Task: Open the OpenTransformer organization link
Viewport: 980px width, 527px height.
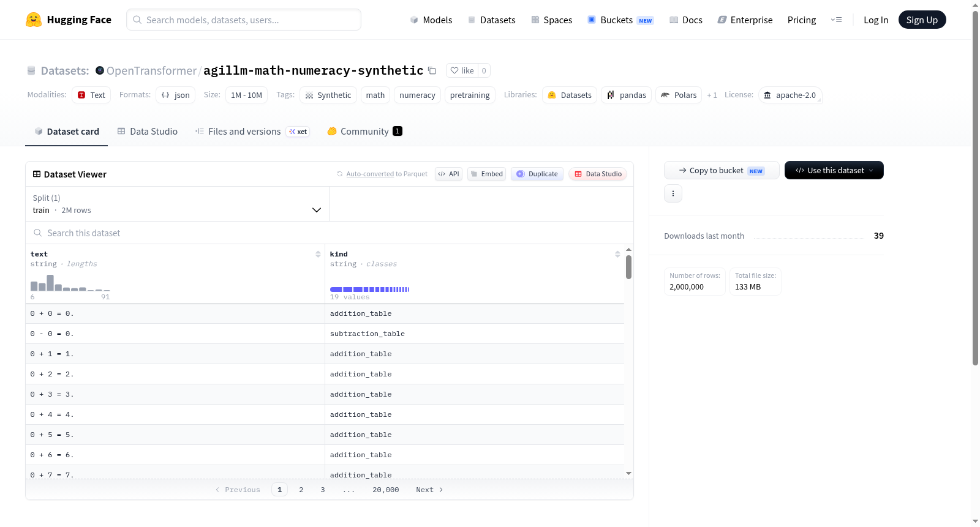Action: click(151, 70)
